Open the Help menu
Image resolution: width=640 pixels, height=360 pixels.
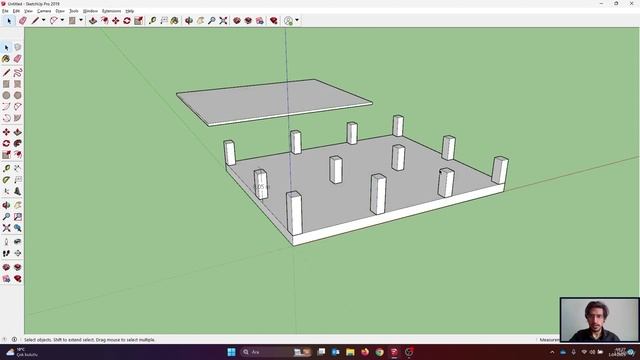click(130, 11)
